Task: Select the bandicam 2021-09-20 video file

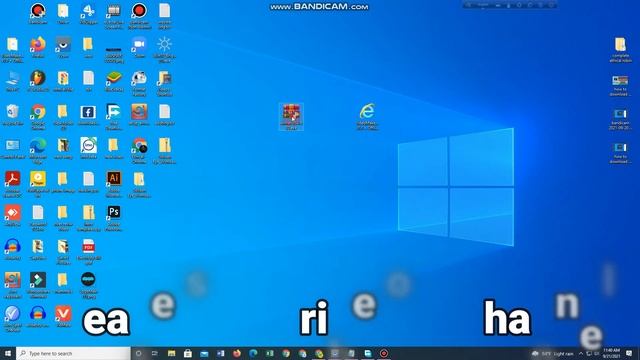Action: coord(620,119)
